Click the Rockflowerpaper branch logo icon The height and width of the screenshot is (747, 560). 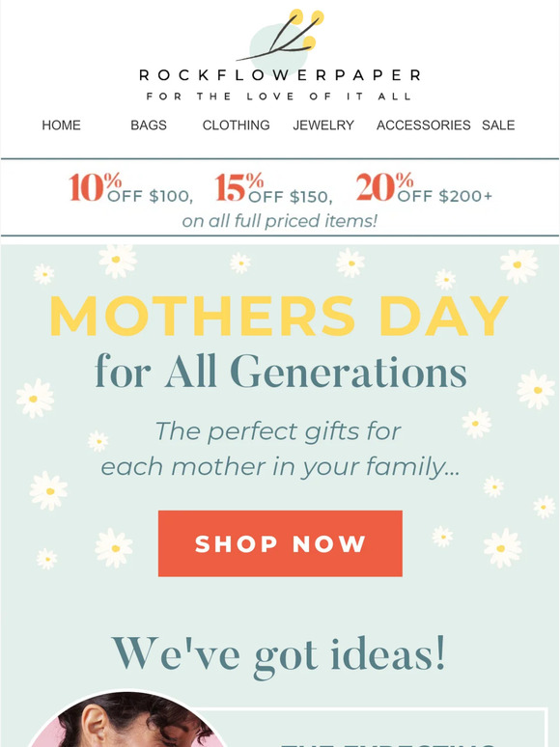pos(280,40)
